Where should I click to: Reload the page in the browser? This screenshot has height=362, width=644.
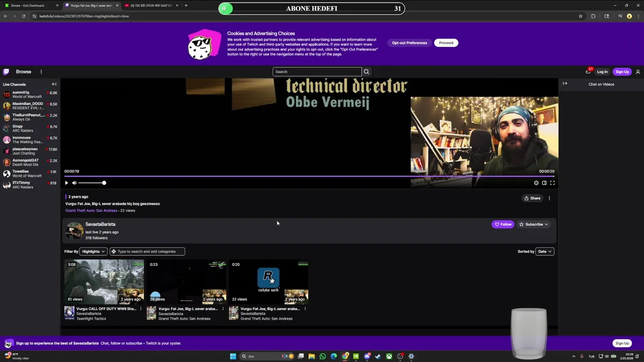coord(23,16)
